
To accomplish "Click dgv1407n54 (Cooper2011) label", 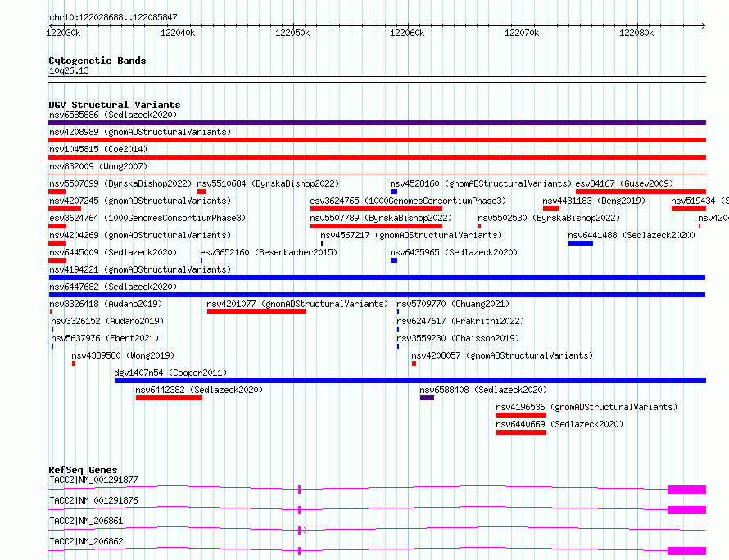I will point(170,373).
